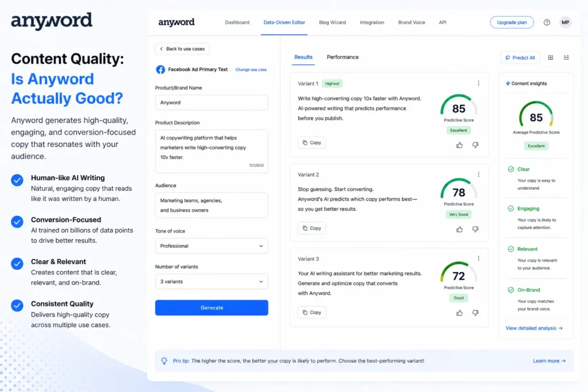Screen dimensions: 588x392
Task: Click the Very Good badge on Variant 2
Action: click(459, 214)
